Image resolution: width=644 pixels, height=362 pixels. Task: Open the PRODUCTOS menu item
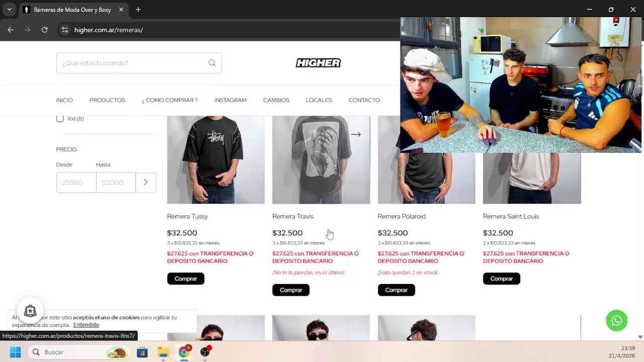click(x=107, y=100)
